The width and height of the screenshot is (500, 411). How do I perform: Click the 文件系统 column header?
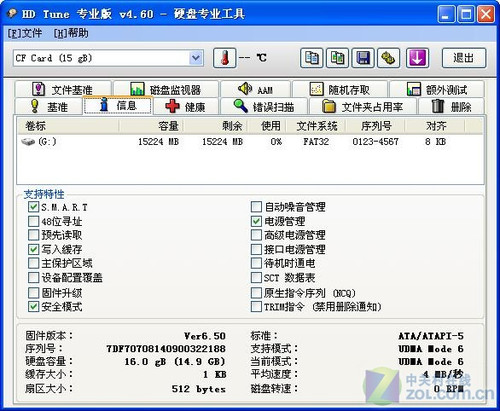(316, 126)
